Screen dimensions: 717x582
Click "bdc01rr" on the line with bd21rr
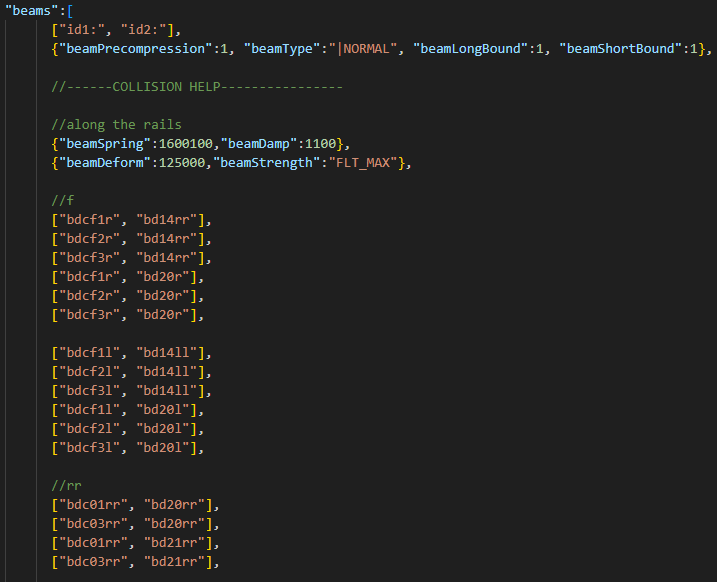92,542
